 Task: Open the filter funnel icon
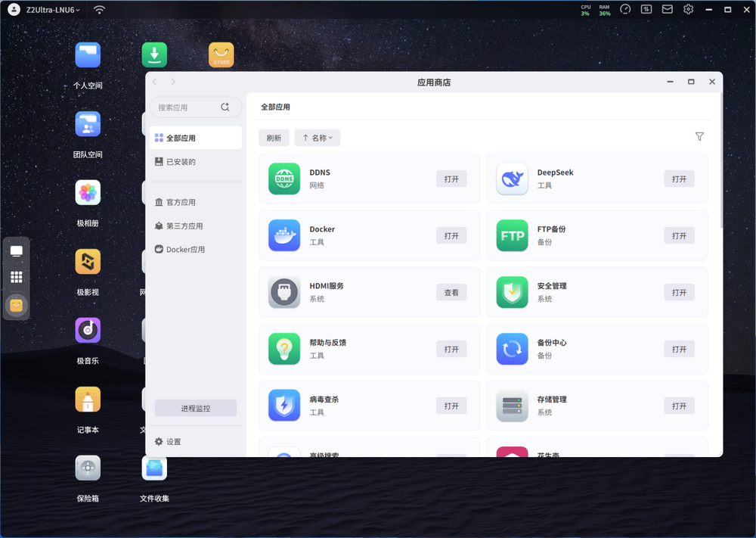(x=699, y=137)
